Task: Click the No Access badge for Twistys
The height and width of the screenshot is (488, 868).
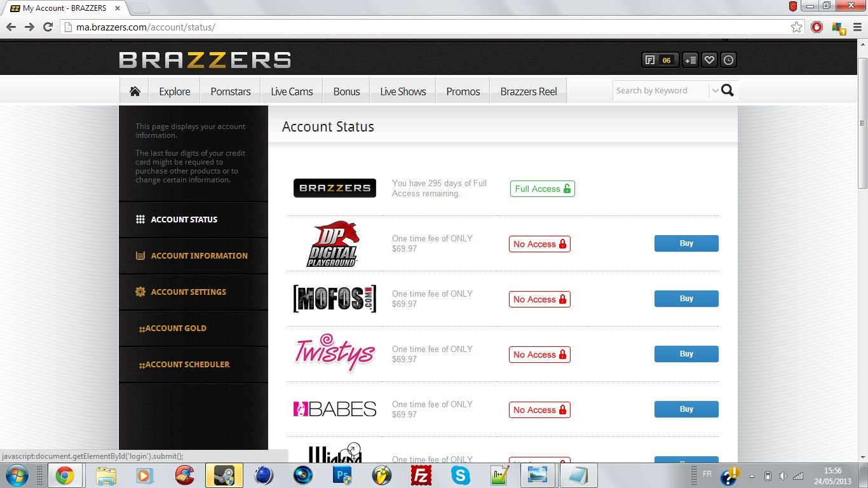Action: (x=539, y=355)
